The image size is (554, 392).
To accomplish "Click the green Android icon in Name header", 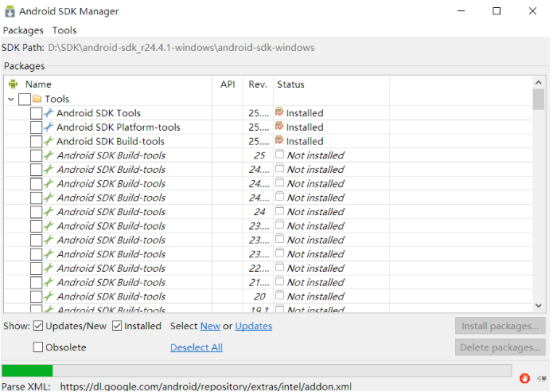I will [x=13, y=84].
